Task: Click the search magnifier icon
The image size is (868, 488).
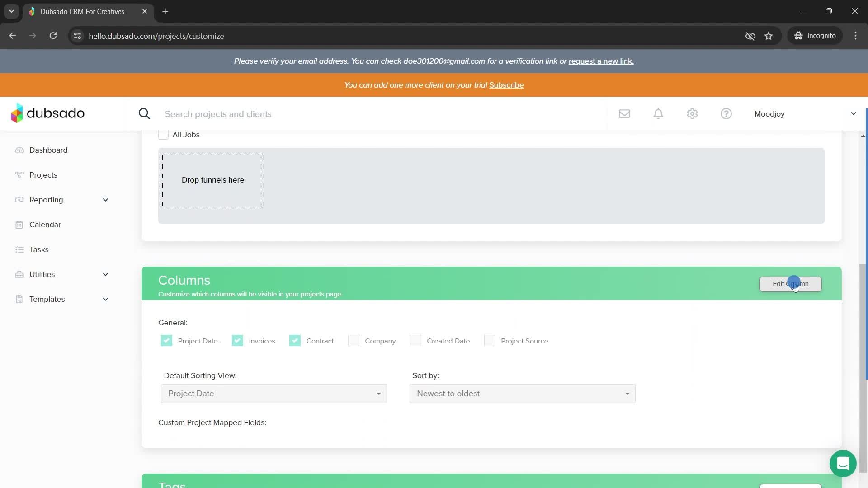Action: (144, 114)
